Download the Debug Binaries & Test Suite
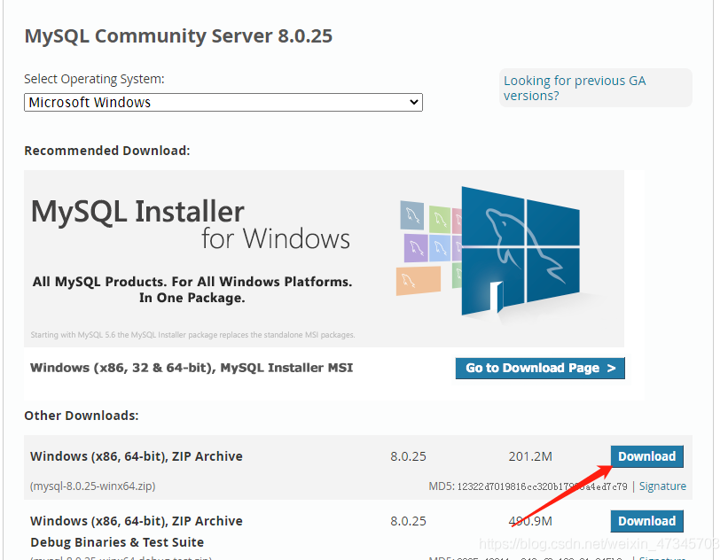 (x=646, y=521)
